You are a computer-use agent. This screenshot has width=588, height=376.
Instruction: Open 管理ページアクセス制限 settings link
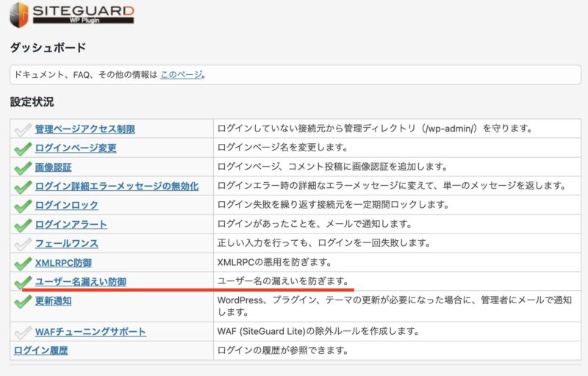pos(85,129)
